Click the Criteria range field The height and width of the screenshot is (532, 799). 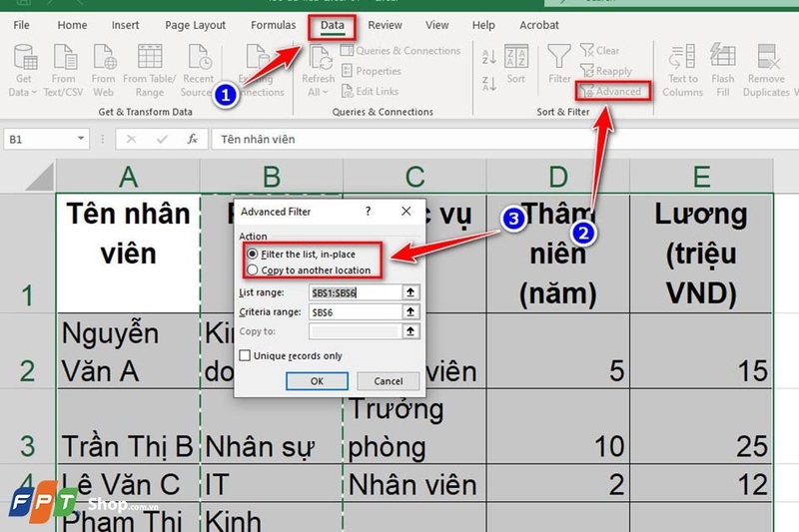tap(356, 311)
